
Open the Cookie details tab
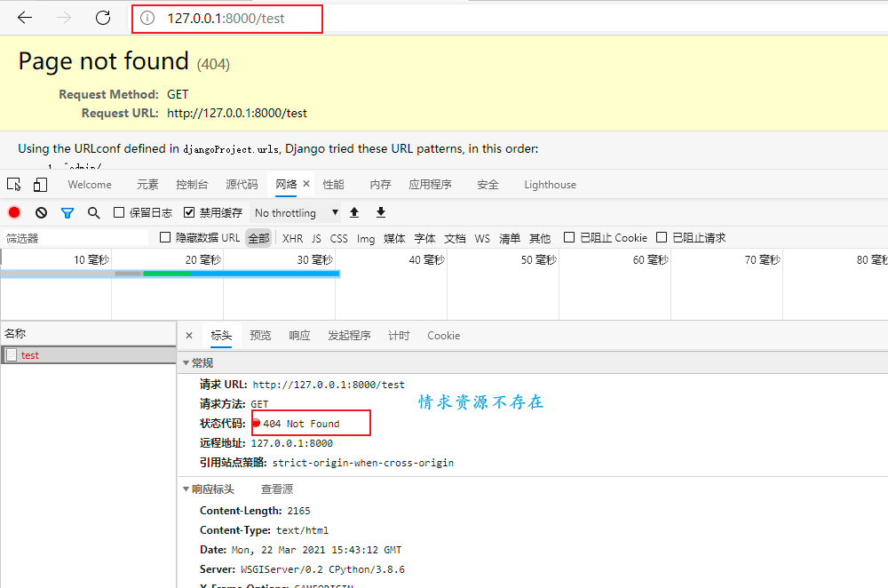[x=443, y=336]
